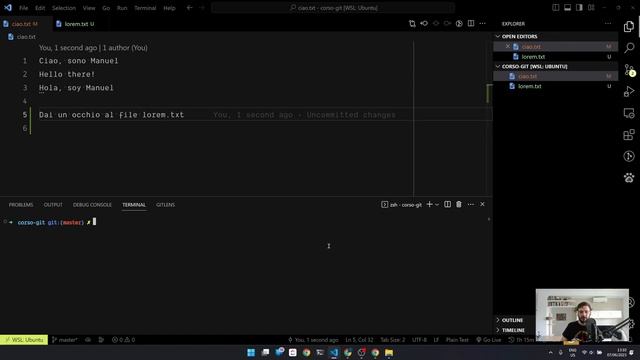Collapse the Open Editors section

[x=556, y=36]
